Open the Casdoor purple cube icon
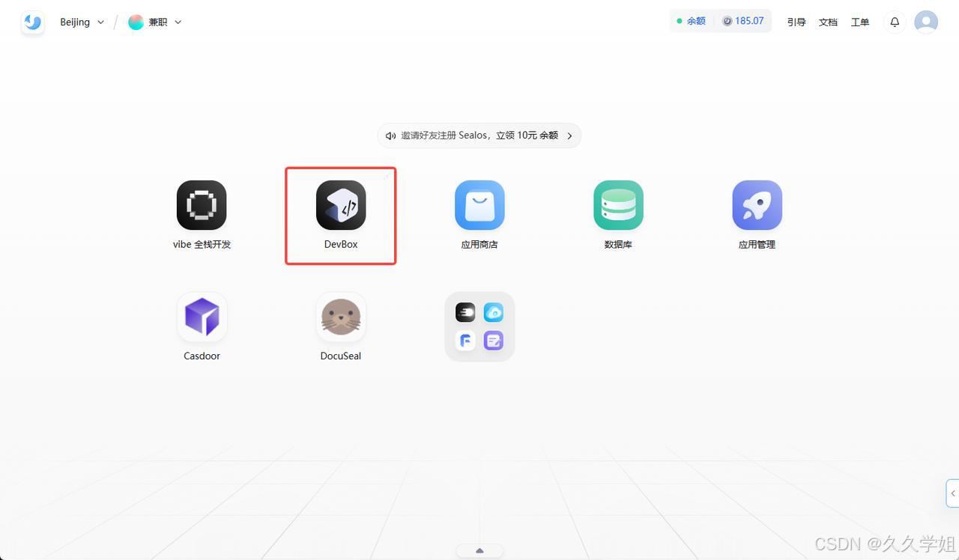This screenshot has height=560, width=959. click(x=202, y=317)
